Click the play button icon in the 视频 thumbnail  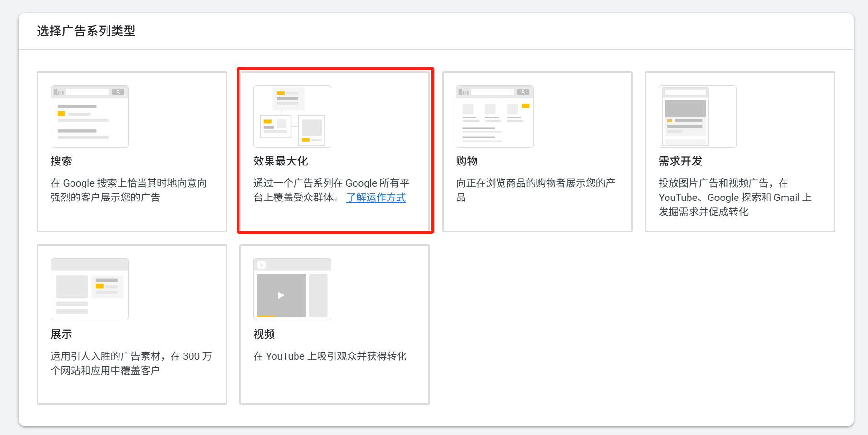pos(280,295)
